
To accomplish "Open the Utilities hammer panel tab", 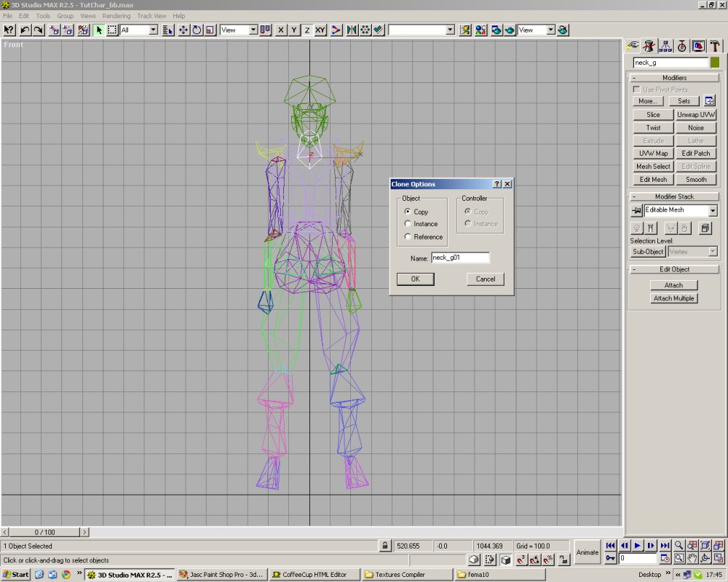I will pyautogui.click(x=715, y=46).
